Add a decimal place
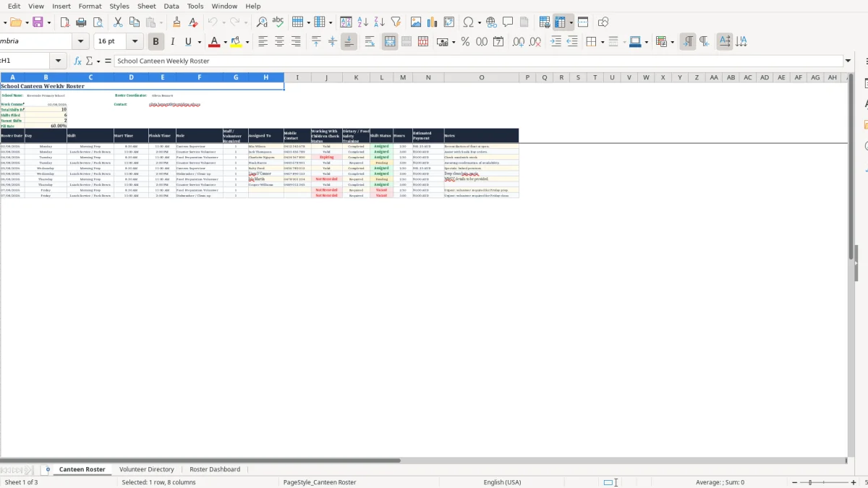868x488 pixels. (519, 42)
